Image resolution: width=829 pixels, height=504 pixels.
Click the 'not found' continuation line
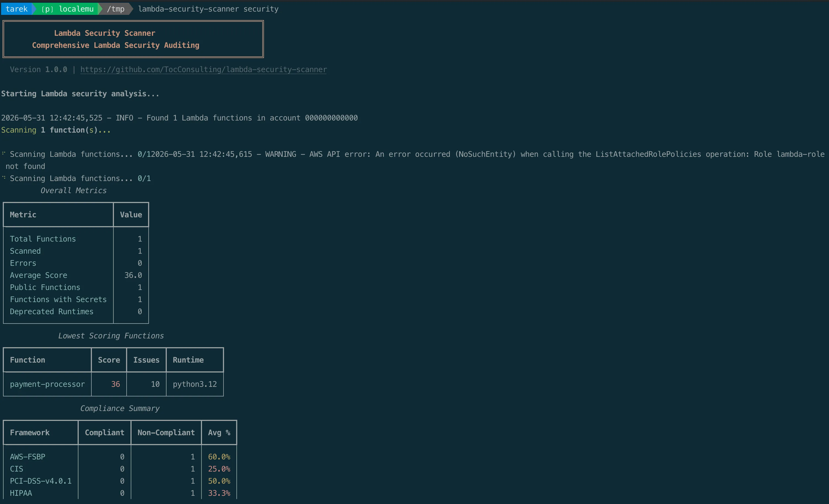tap(25, 166)
